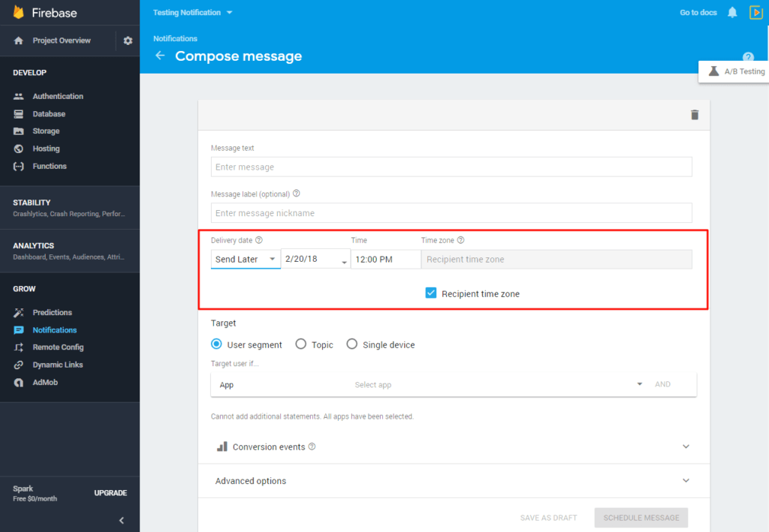This screenshot has height=532, width=769.
Task: Delete message with trash can icon
Action: (x=695, y=115)
